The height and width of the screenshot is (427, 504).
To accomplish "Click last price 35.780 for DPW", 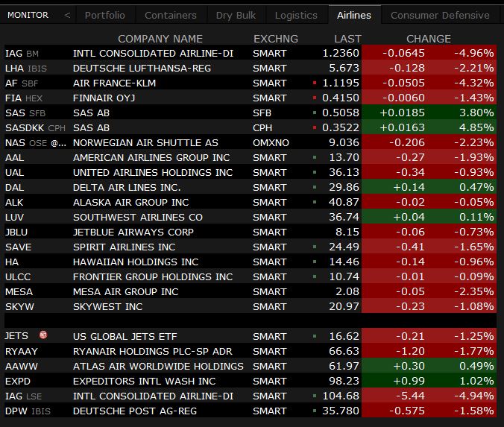I will [x=341, y=411].
